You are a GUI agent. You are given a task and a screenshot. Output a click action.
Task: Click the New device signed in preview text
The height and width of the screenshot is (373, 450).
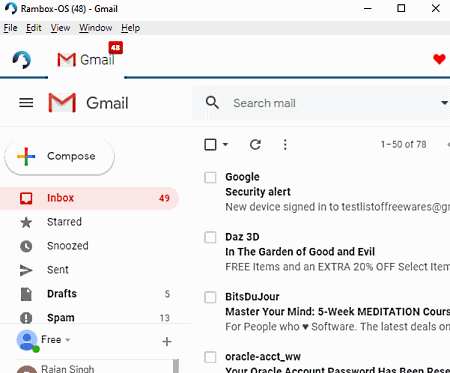click(x=337, y=207)
